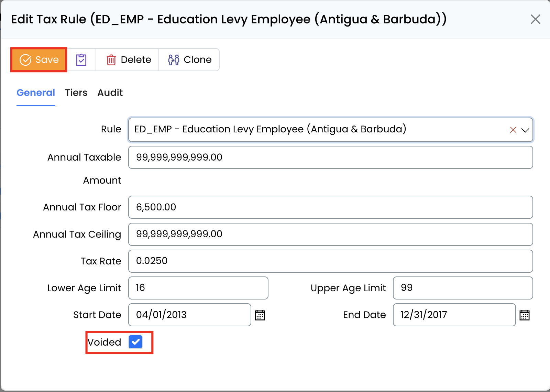This screenshot has height=392, width=550.
Task: Focus the Annual Tax Ceiling input
Action: pyautogui.click(x=330, y=234)
